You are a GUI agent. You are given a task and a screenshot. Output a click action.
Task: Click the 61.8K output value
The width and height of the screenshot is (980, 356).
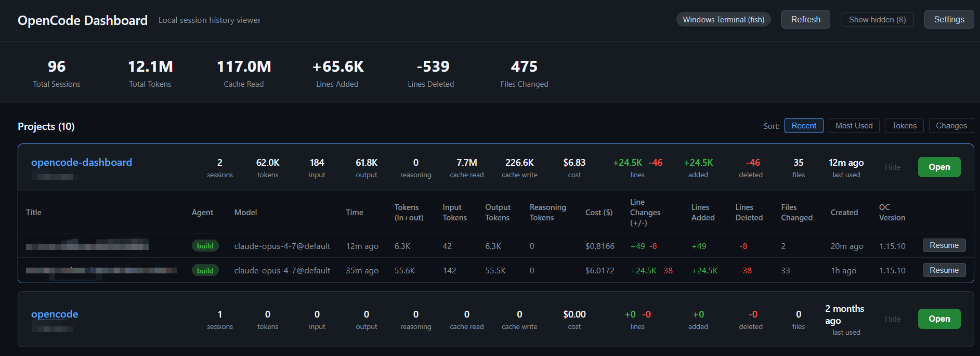pyautogui.click(x=366, y=163)
